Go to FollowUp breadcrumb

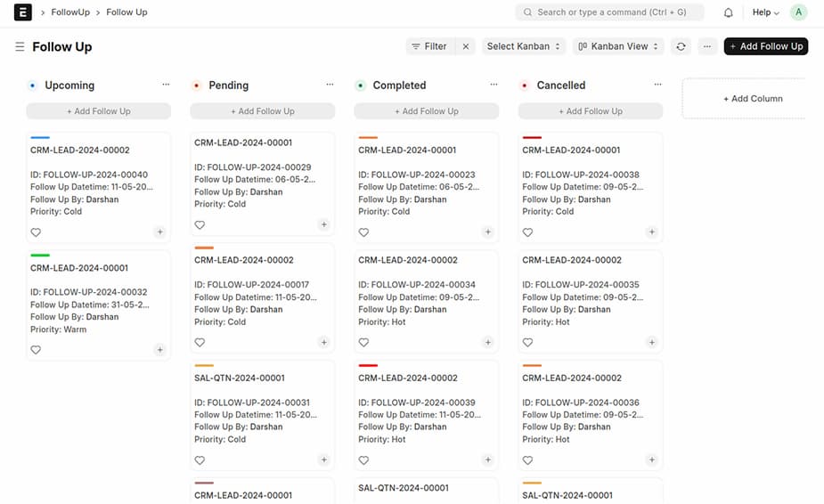(x=70, y=12)
